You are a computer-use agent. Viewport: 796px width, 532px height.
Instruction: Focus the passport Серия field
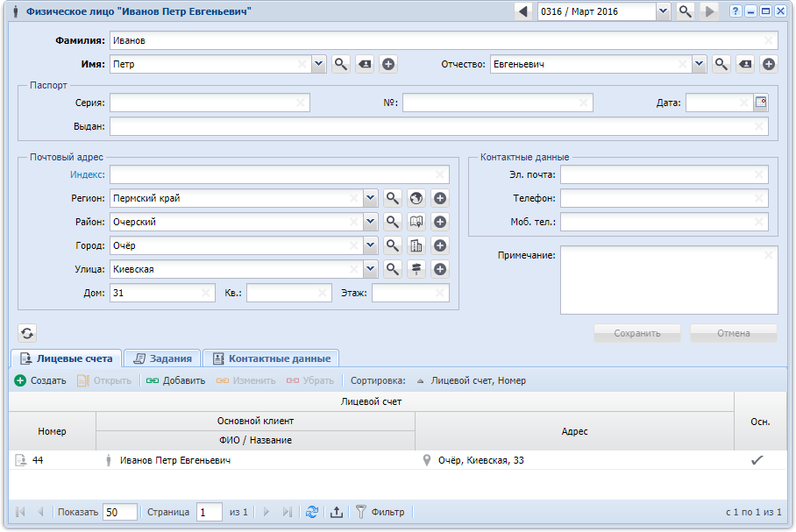[x=210, y=103]
